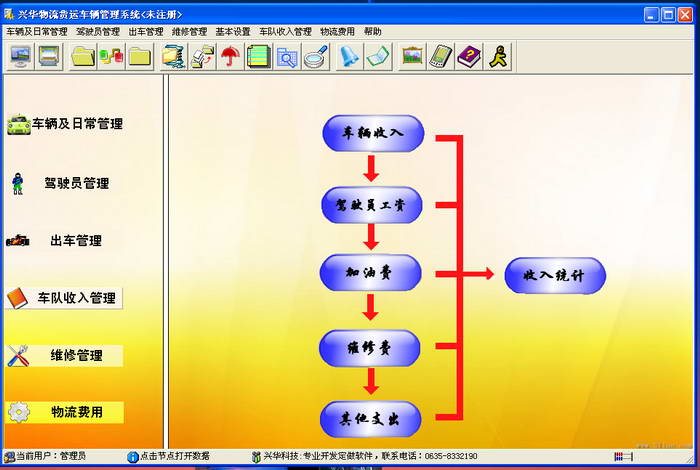Open 驾驶员管理 menu
700x470 pixels.
coord(98,32)
